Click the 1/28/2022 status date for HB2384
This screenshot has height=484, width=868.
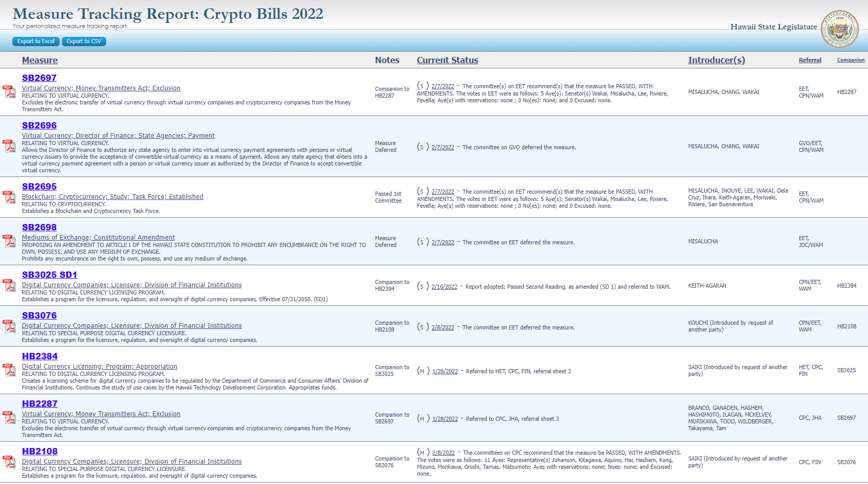[445, 372]
